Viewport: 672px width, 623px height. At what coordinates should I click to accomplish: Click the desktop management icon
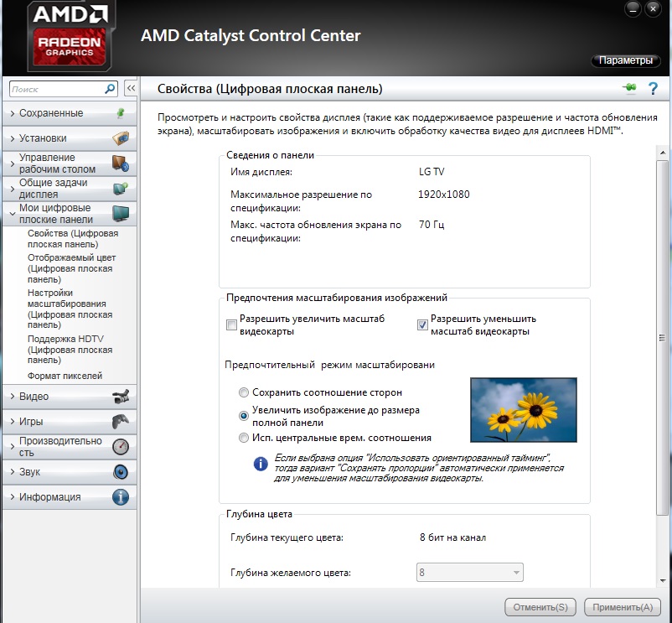[121, 164]
